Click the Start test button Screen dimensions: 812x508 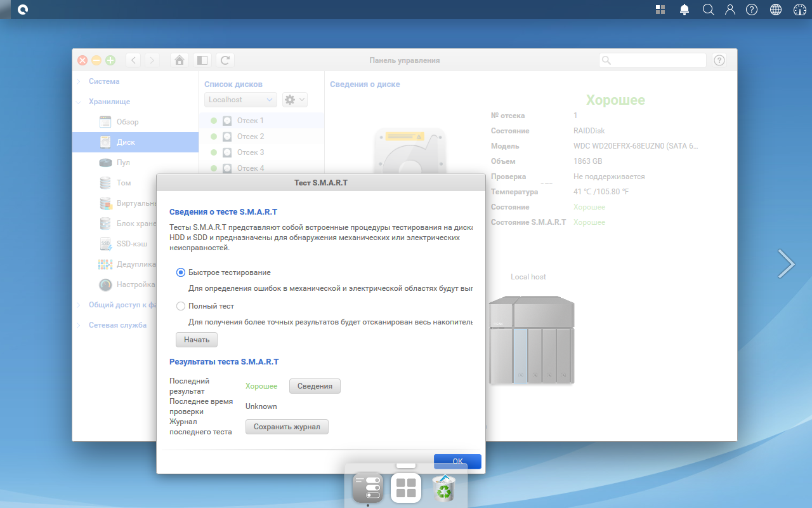pos(197,340)
